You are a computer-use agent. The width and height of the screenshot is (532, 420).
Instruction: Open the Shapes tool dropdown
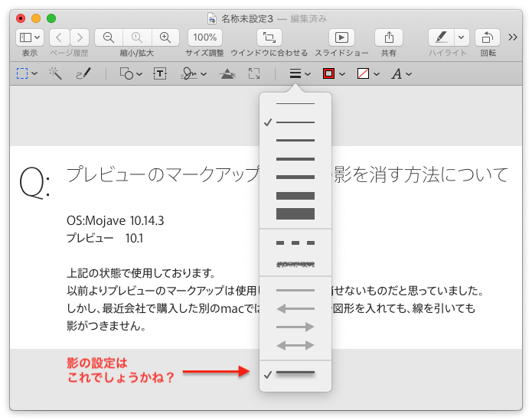pyautogui.click(x=131, y=73)
